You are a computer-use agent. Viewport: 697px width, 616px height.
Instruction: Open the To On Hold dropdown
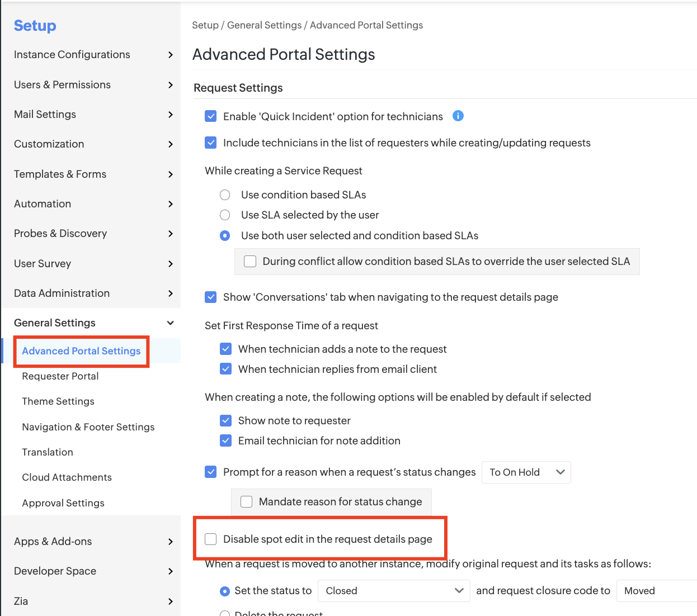[526, 472]
